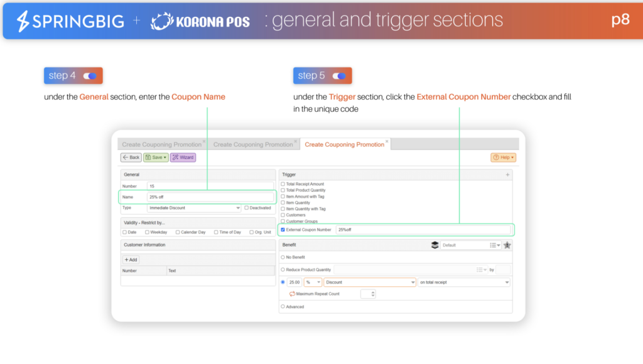Image resolution: width=643 pixels, height=364 pixels.
Task: Uncheck External Coupon Number checkbox
Action: [x=283, y=230]
